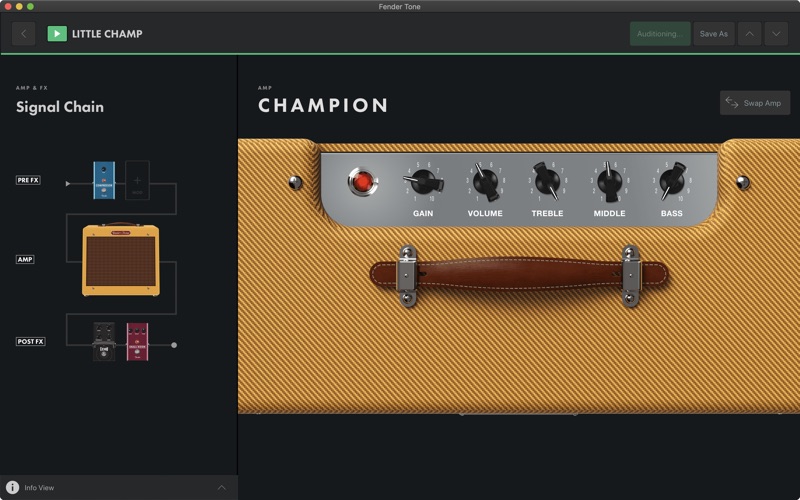Select the Champion amp thumbnail in signal chain
Screen dimensions: 800x500
121,260
